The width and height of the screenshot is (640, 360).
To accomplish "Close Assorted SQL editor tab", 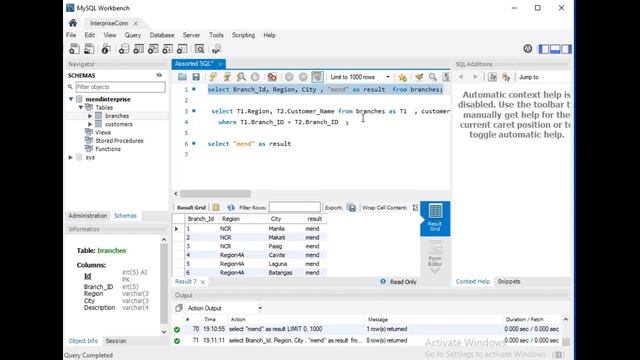I will (x=220, y=64).
